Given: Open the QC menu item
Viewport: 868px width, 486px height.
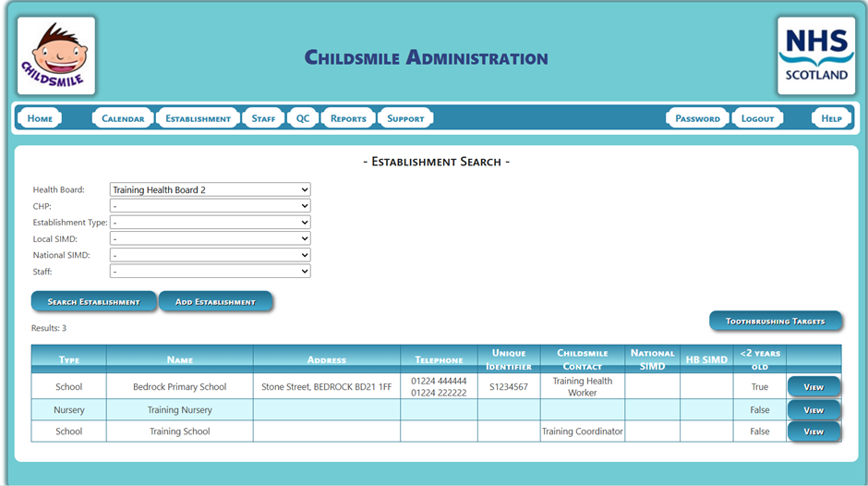Looking at the screenshot, I should (x=303, y=118).
